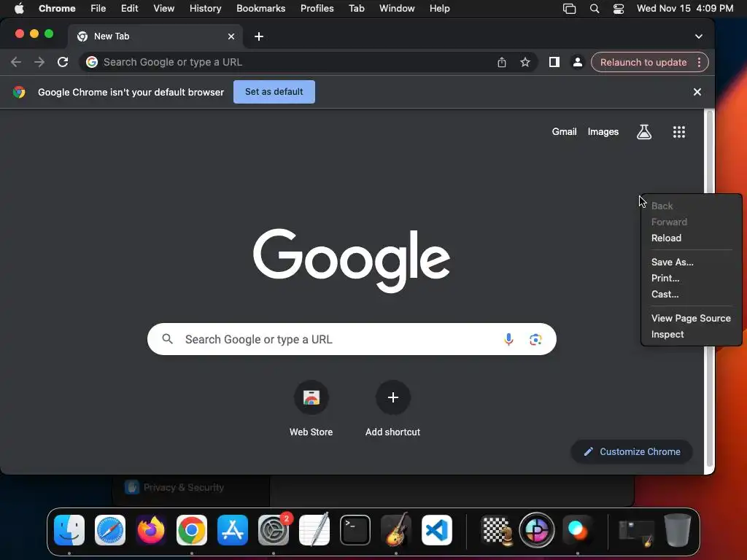
Task: Open Chrome three-dot menu
Action: (x=699, y=63)
